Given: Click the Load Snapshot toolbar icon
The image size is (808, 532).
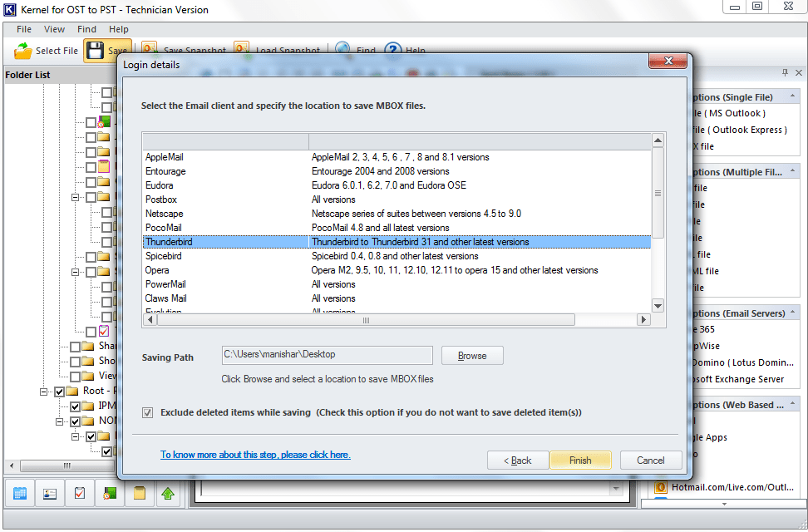Looking at the screenshot, I should [x=241, y=48].
